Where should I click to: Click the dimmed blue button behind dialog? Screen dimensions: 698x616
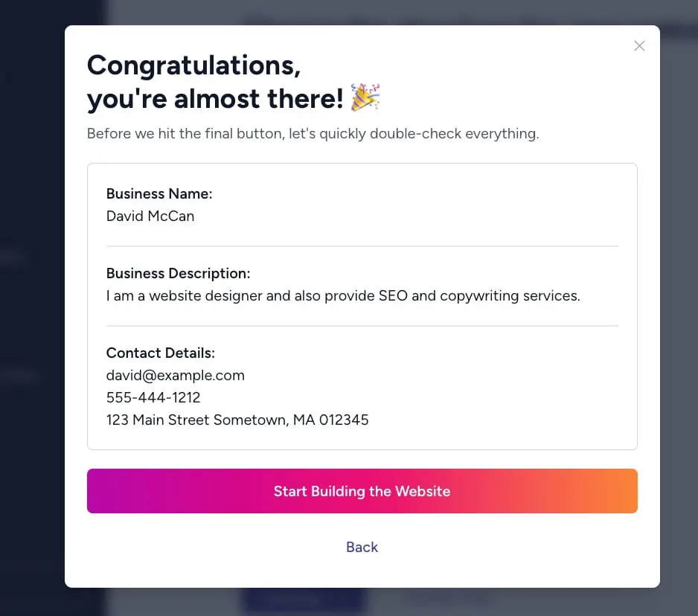coord(301,601)
